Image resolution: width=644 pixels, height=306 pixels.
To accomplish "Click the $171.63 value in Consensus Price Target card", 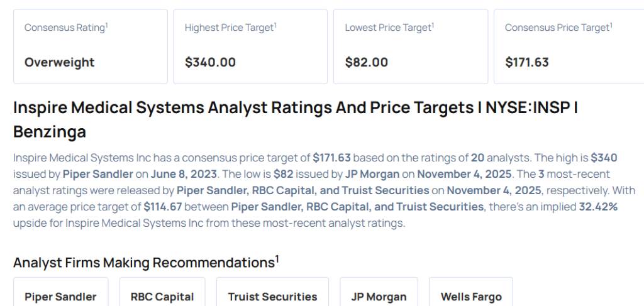I will pyautogui.click(x=527, y=62).
